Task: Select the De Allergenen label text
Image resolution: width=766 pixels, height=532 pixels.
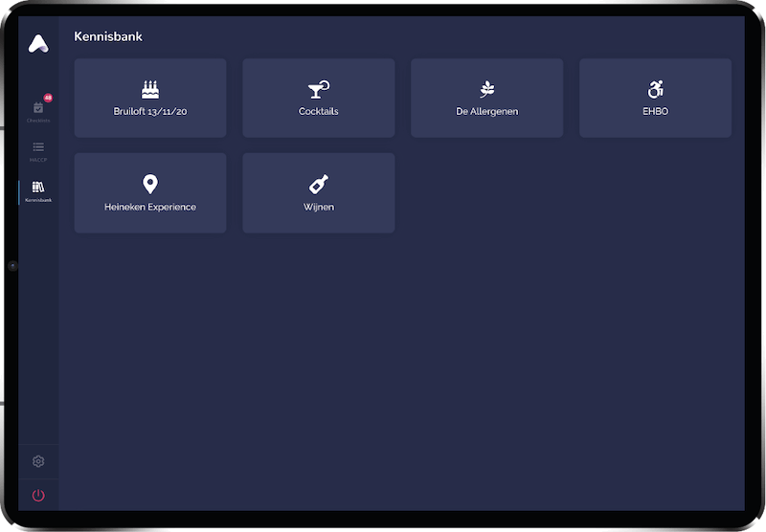Action: 487,112
